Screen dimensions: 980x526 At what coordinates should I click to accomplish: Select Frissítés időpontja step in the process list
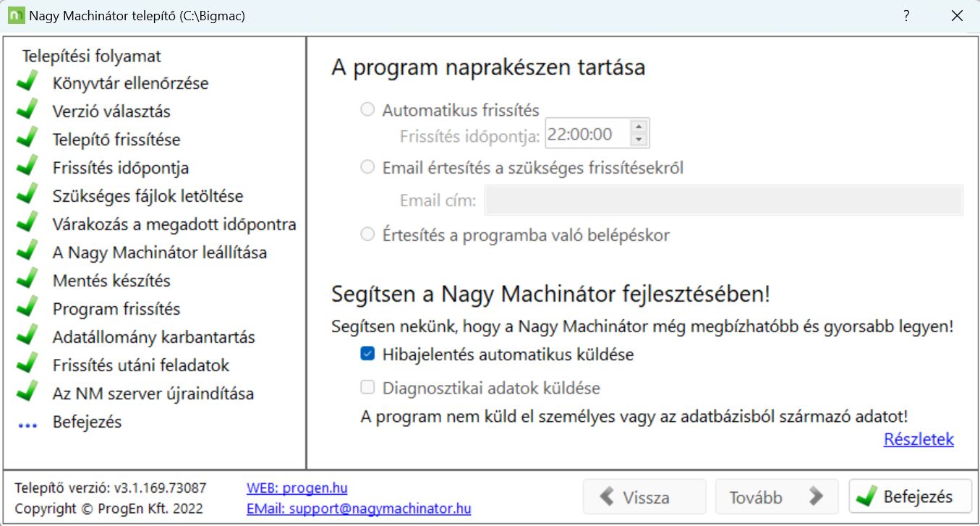click(x=121, y=168)
